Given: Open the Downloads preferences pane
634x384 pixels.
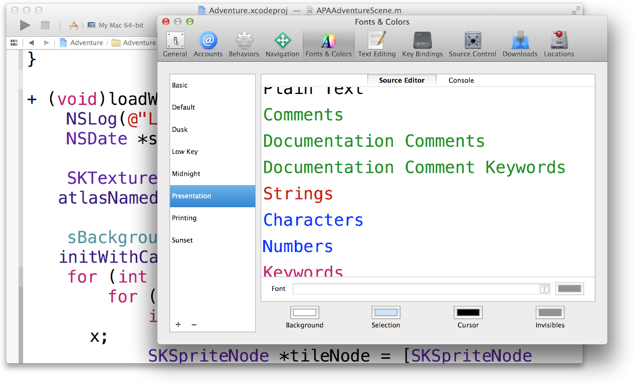Looking at the screenshot, I should [x=520, y=44].
